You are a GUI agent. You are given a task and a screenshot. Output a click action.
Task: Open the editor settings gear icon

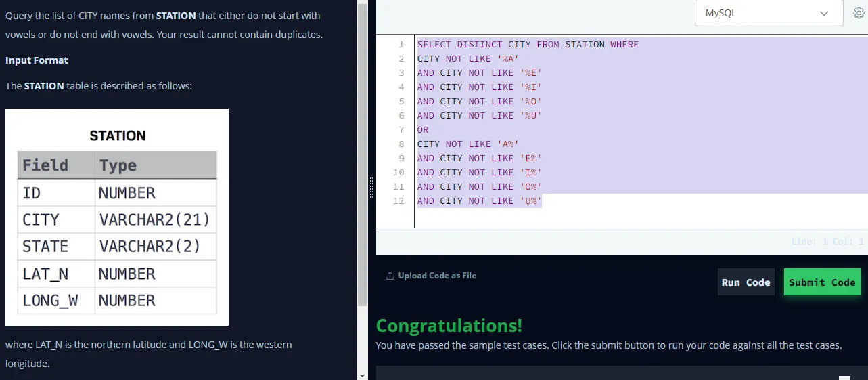[859, 13]
